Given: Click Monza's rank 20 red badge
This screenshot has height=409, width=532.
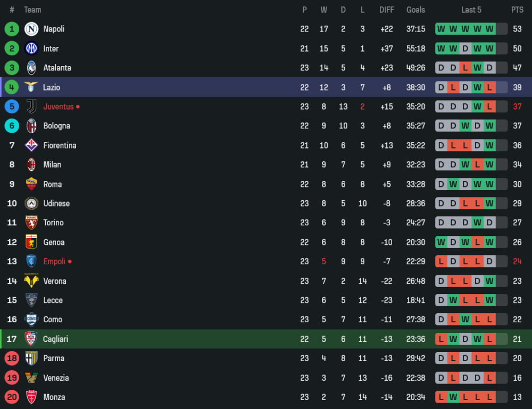Looking at the screenshot, I should tap(12, 397).
